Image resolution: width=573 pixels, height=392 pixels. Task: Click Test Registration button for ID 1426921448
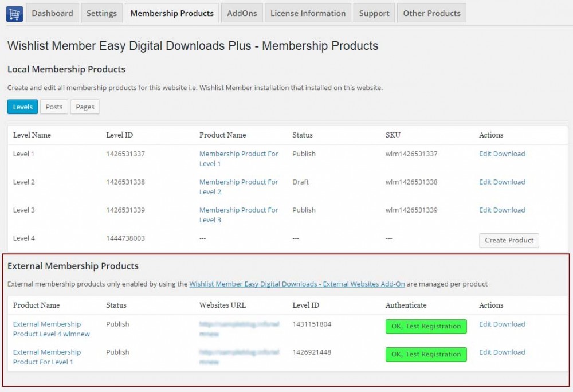[x=426, y=355]
